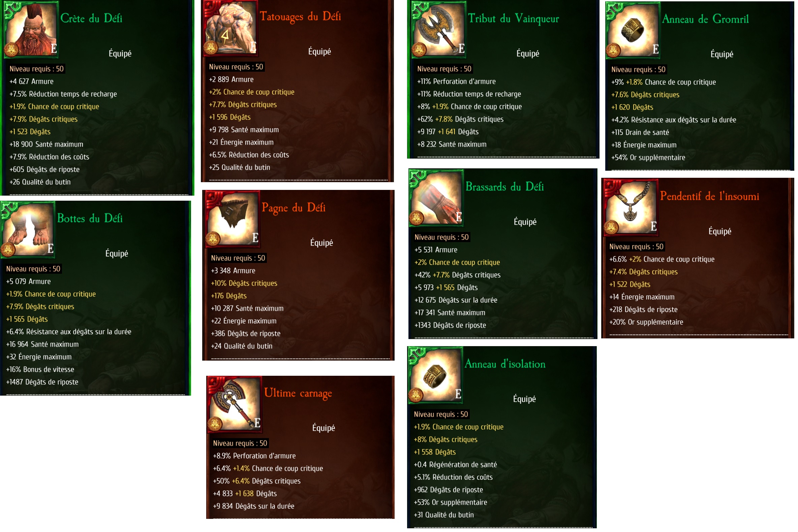Select the Pendentif de l'insoumi necklace icon

tap(631, 207)
